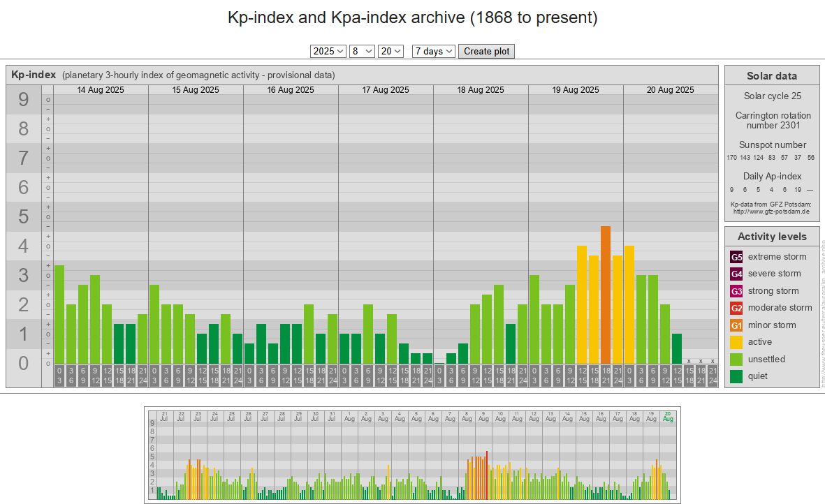Screen dimensions: 825x504
Task: Click the 'Kp-index' chart heading
Action: pos(34,75)
